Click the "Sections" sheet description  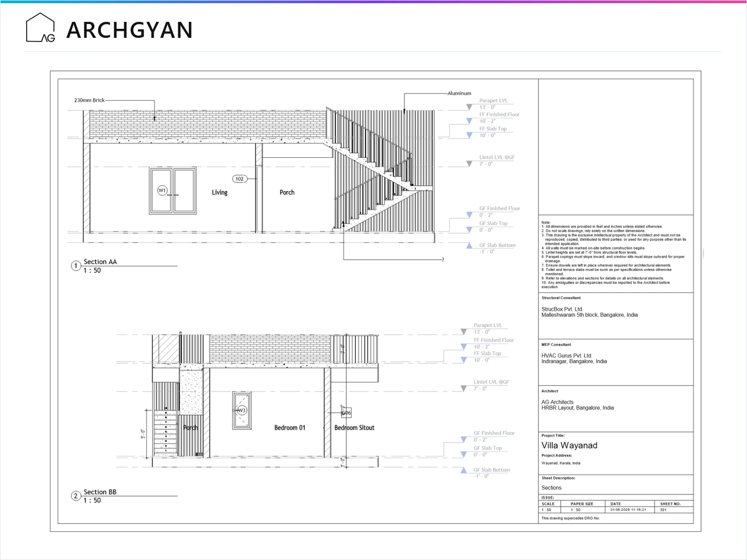click(552, 488)
